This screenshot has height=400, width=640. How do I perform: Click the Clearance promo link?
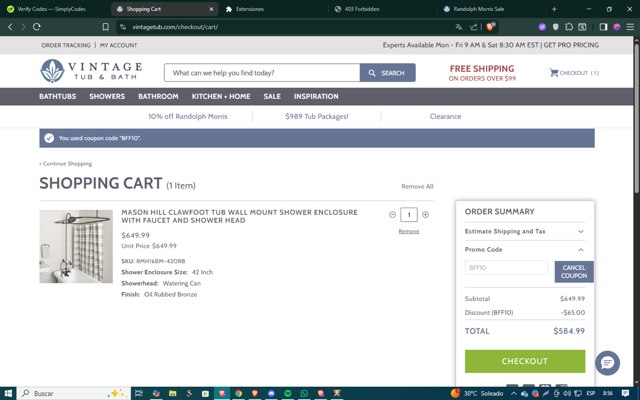pos(445,116)
